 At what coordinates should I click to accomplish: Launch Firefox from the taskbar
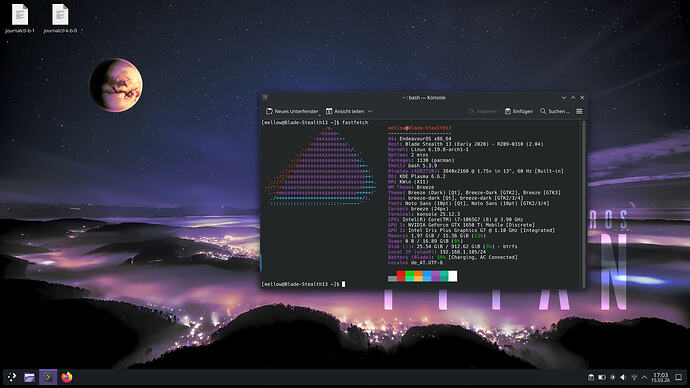[67, 377]
